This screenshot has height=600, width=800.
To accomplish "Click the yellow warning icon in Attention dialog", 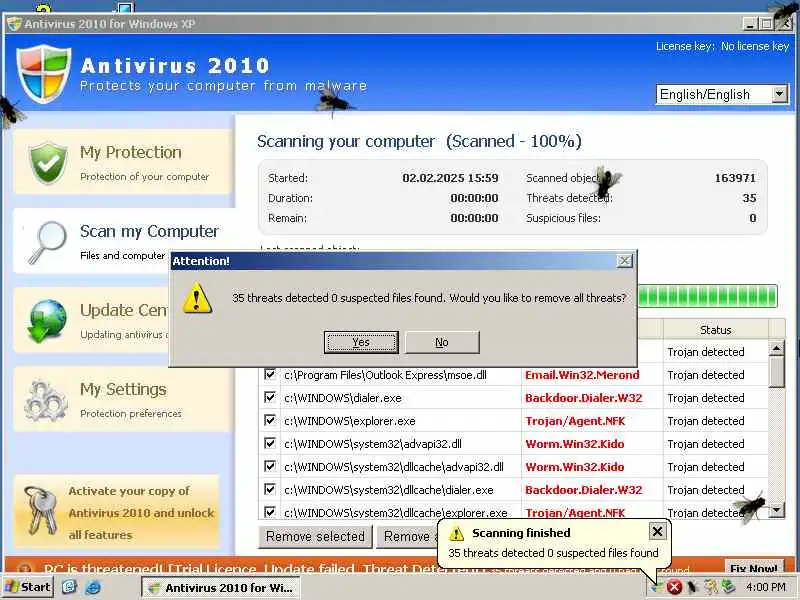I will (197, 298).
